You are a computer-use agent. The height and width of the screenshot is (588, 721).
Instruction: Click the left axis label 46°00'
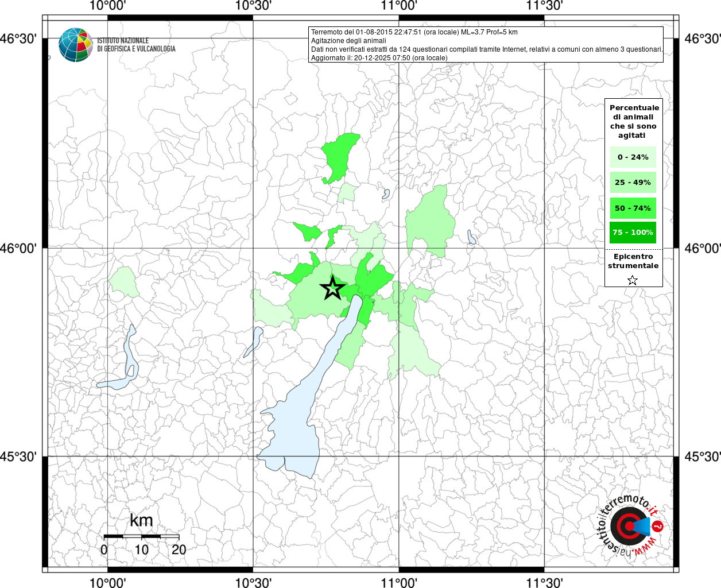(19, 248)
